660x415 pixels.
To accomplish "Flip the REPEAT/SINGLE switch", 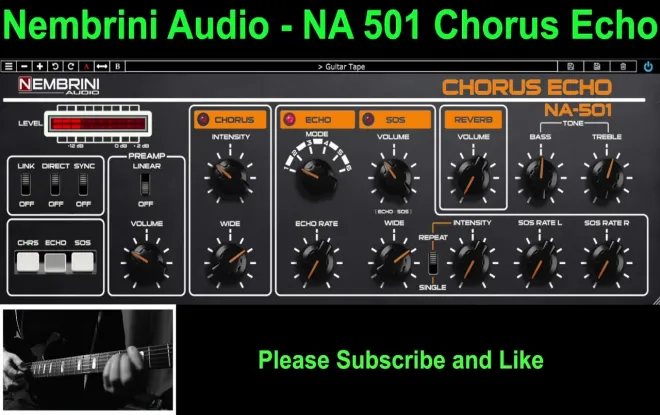I will coord(433,263).
